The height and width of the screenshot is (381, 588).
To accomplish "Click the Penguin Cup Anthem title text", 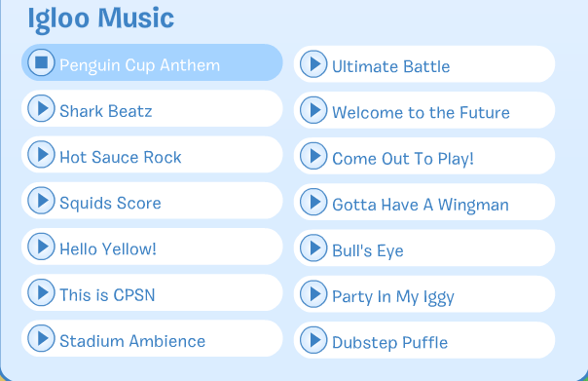I will point(140,65).
